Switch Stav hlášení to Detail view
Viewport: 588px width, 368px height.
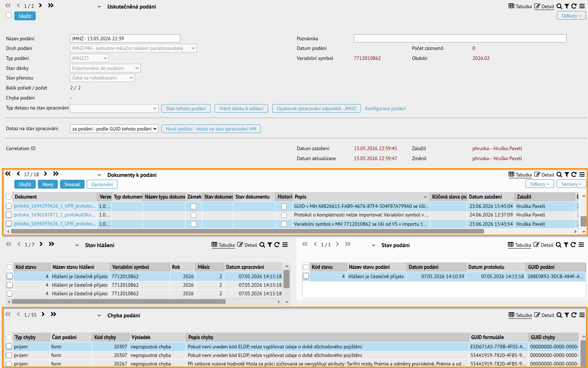(x=247, y=245)
